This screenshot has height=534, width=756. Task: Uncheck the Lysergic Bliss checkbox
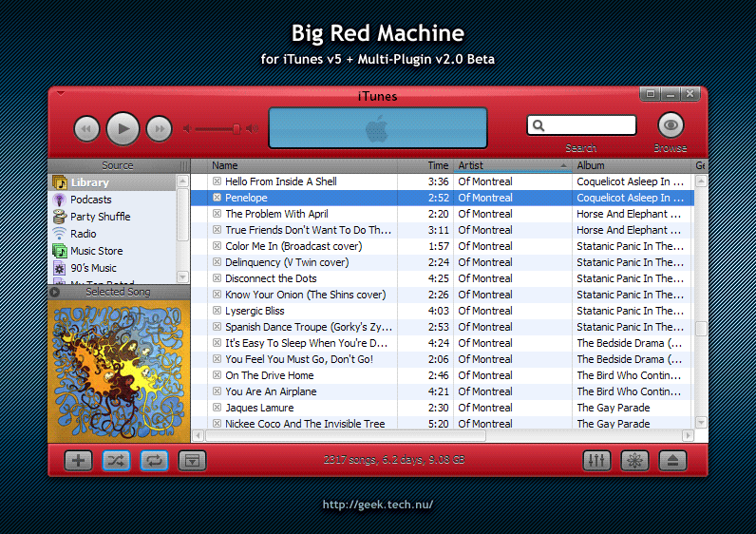(217, 311)
